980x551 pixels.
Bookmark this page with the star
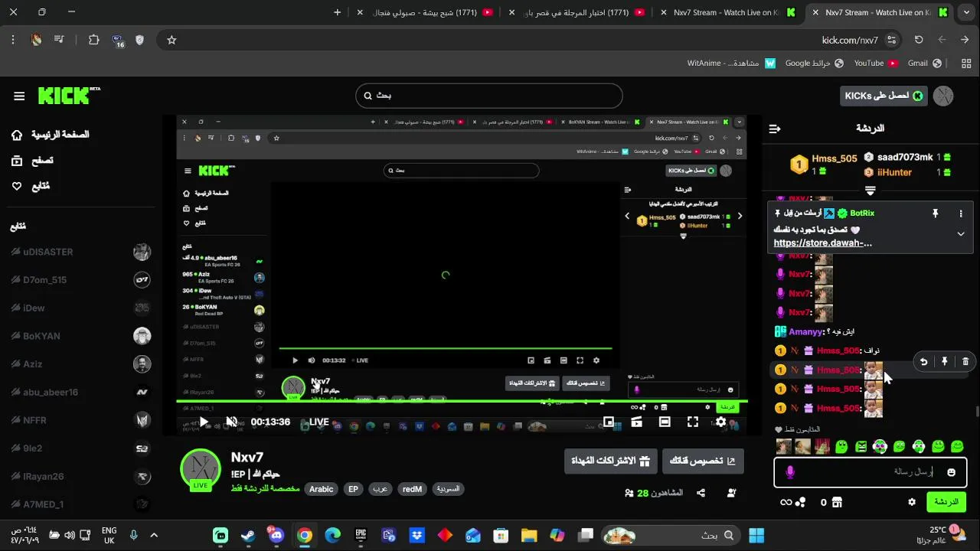coord(171,40)
